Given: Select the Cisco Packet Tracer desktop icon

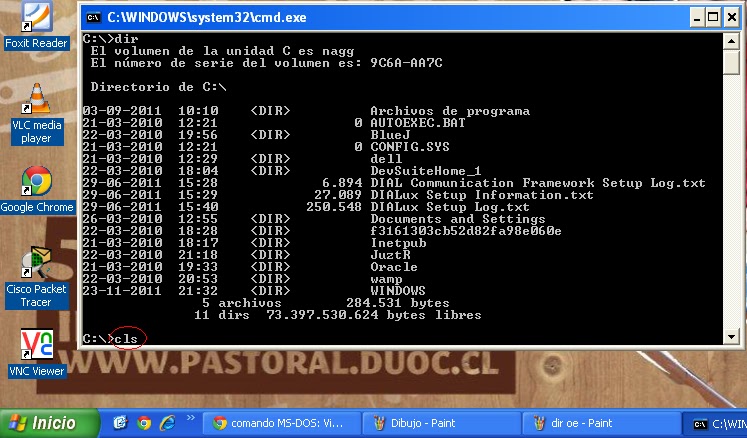Looking at the screenshot, I should 36,277.
